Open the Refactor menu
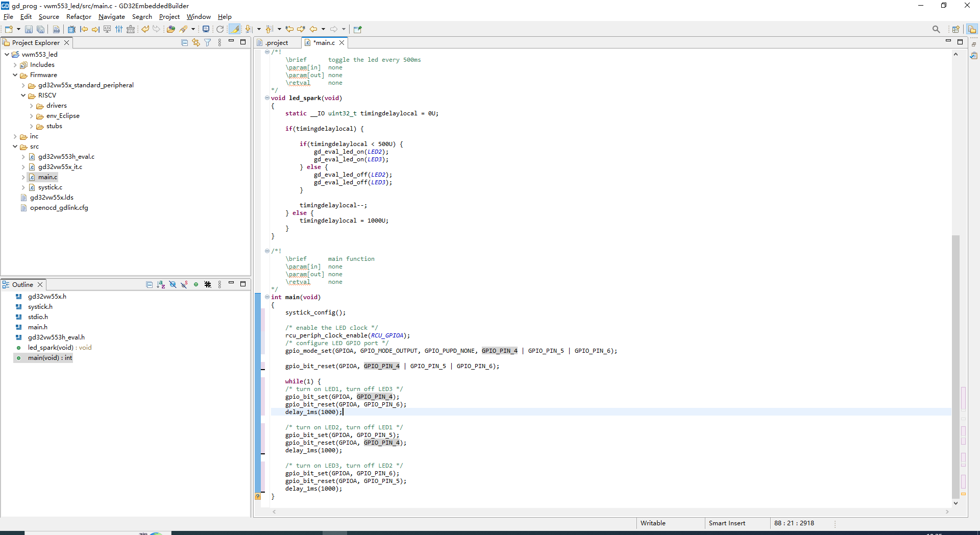Viewport: 980px width, 535px height. click(79, 17)
